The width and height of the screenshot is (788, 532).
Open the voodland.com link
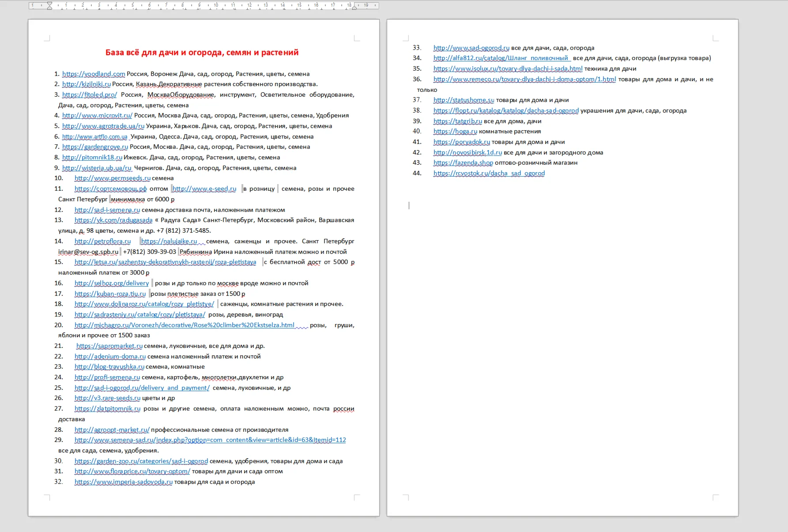click(x=94, y=74)
